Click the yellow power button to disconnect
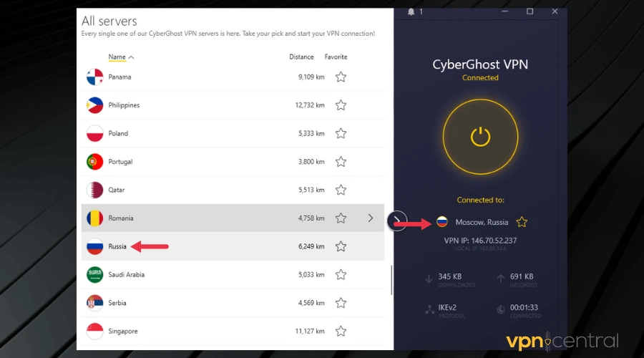Screen dimensions: 644x358 click(480, 135)
